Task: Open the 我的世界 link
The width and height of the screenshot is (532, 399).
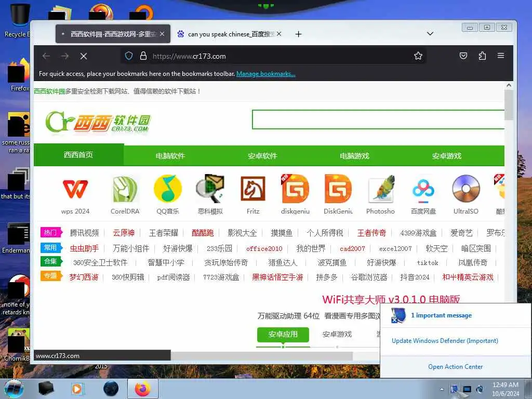Action: [x=311, y=248]
